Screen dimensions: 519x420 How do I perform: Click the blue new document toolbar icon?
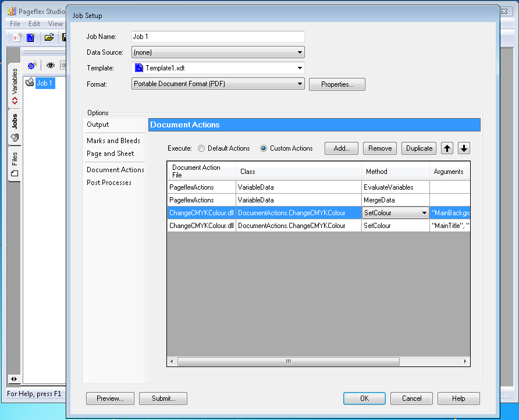(31, 38)
